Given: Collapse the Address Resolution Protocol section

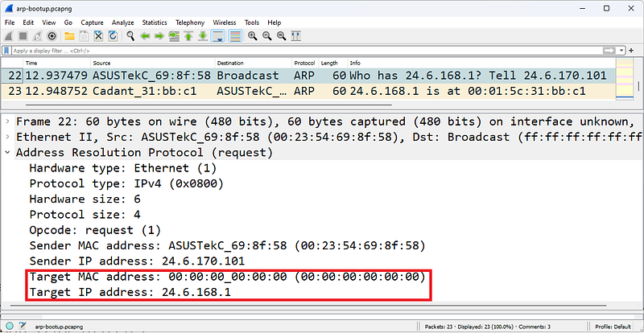Looking at the screenshot, I should tap(7, 153).
